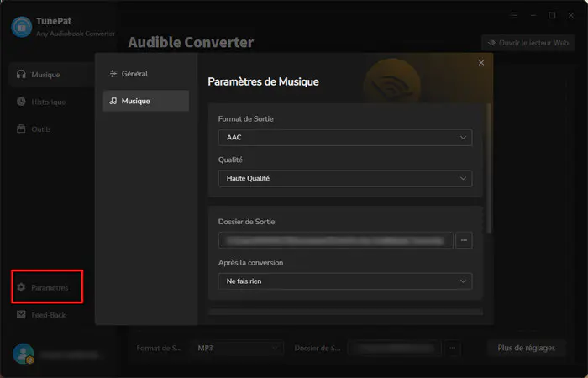This screenshot has height=378, width=588.
Task: Click the toolbox icon beside Outils
Action: 21,129
